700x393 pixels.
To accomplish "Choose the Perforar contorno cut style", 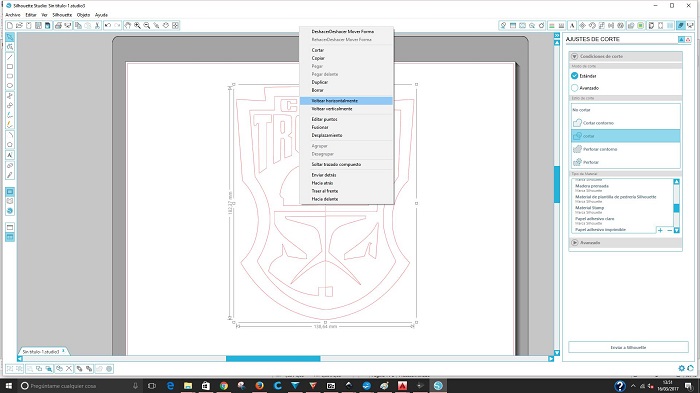I will click(x=625, y=149).
